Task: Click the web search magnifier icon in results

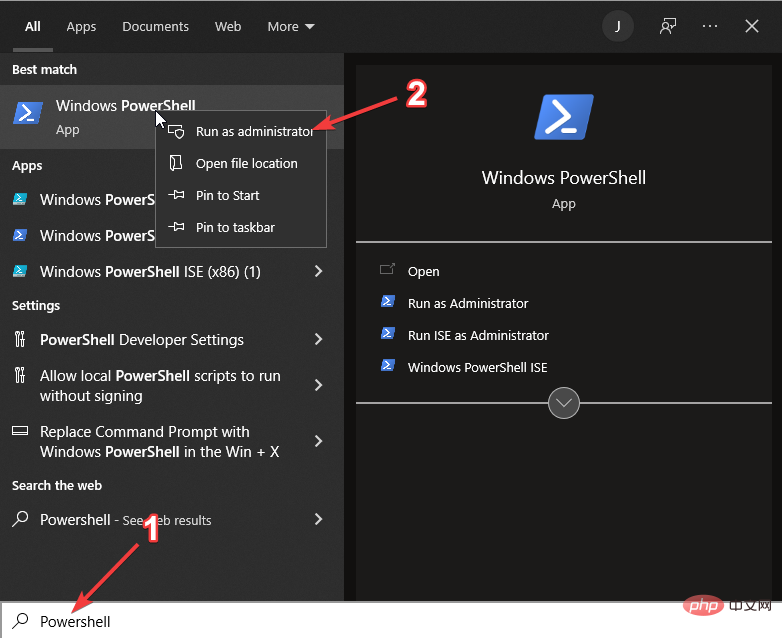Action: [x=20, y=519]
